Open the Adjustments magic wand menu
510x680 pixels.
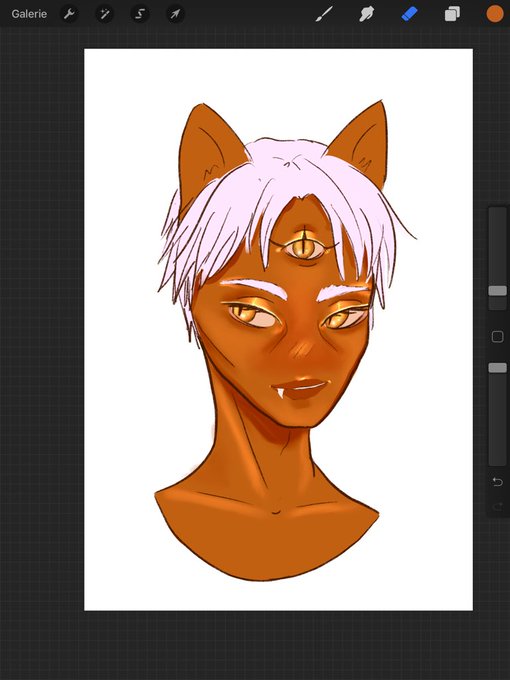pyautogui.click(x=105, y=14)
